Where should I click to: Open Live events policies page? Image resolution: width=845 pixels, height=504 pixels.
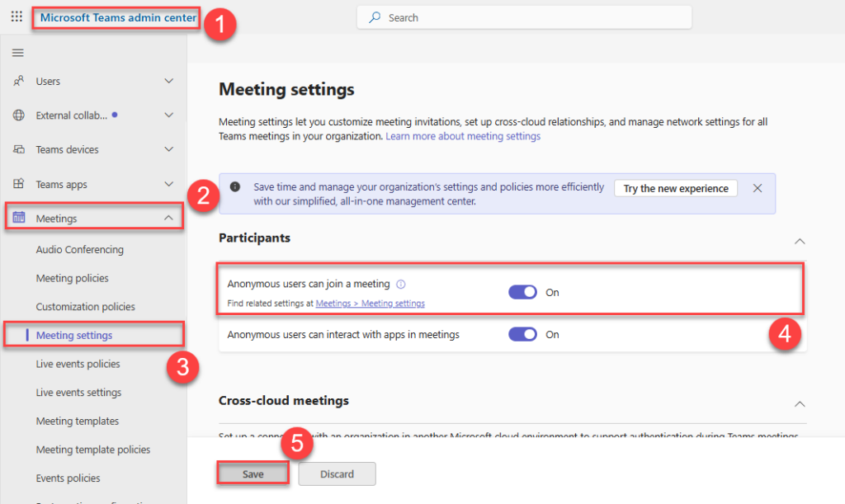[78, 364]
